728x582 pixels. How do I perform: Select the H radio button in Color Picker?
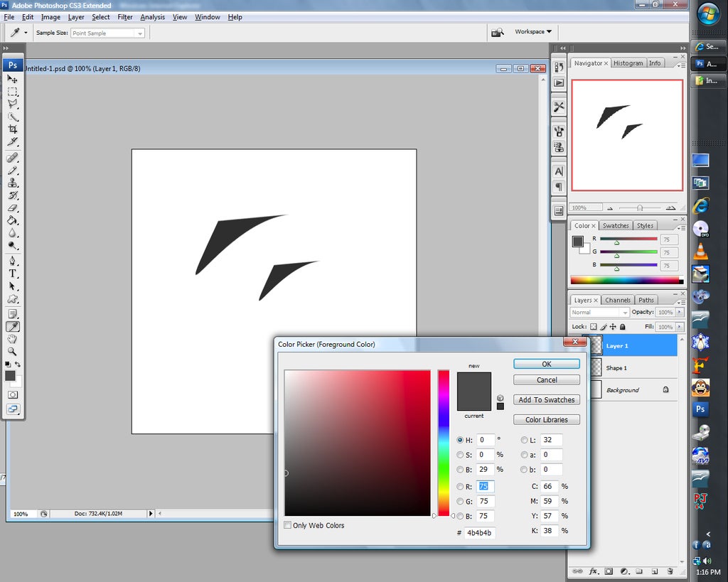click(x=461, y=440)
